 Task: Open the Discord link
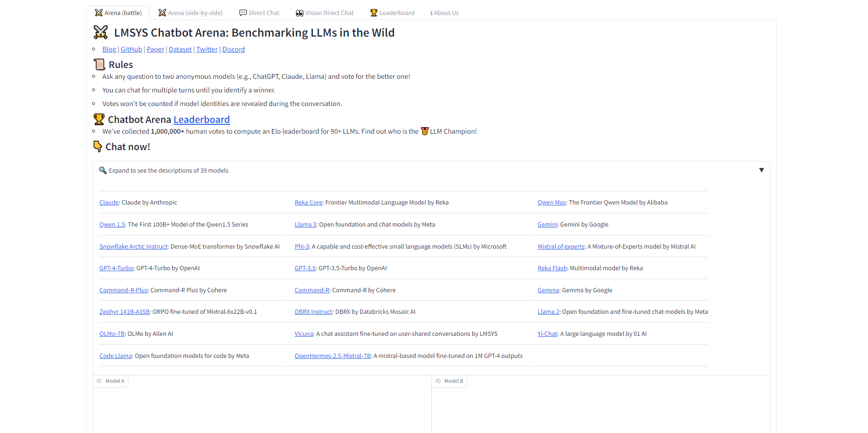[x=234, y=49]
